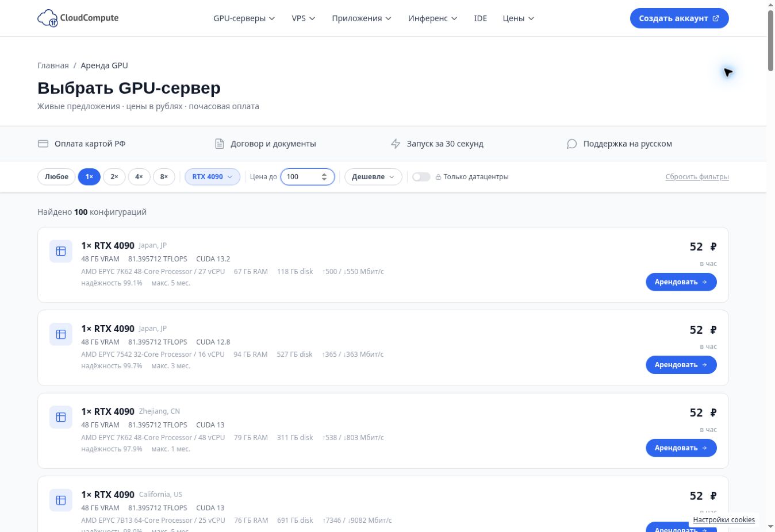Screen dimensions: 775x532
Task: Rent the Japan server with CUDA 13.2
Action: point(681,282)
